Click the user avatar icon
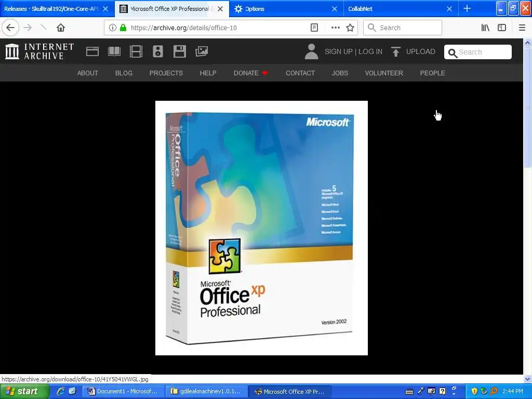This screenshot has width=532, height=399. coord(312,51)
